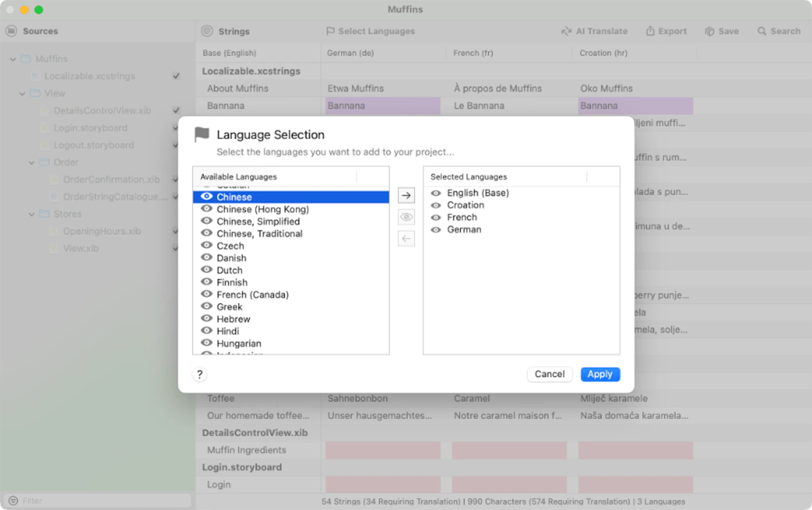Toggle eye icon next to German
Viewport: 812px width, 510px height.
click(x=436, y=230)
